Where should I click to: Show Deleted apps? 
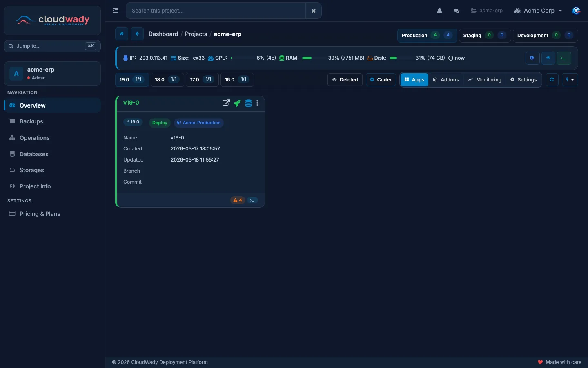click(345, 80)
